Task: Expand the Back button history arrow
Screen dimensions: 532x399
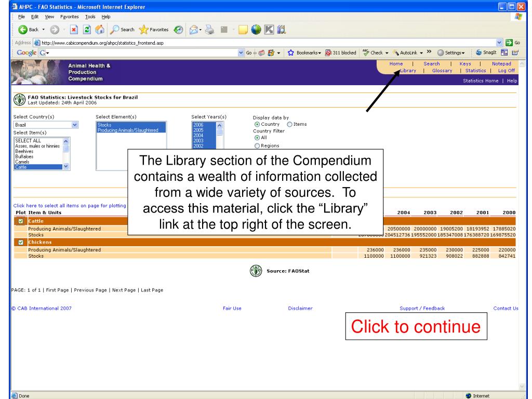Action: [44, 30]
